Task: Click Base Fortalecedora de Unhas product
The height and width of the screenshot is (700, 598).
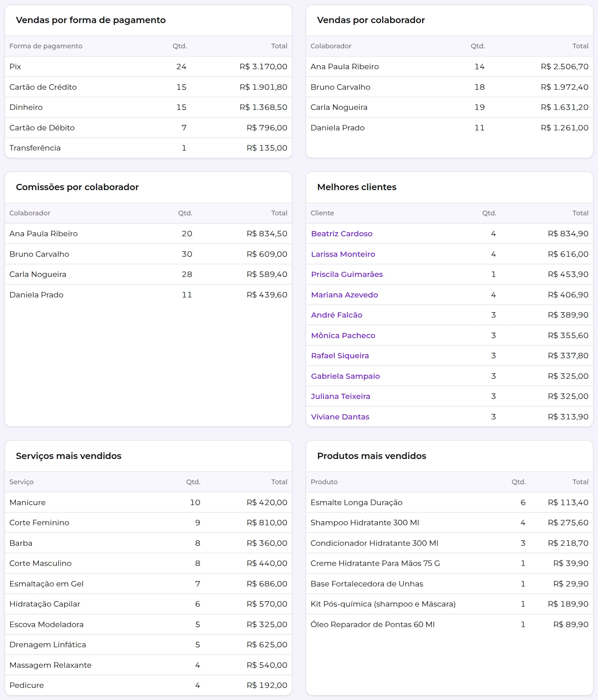Action: [367, 584]
